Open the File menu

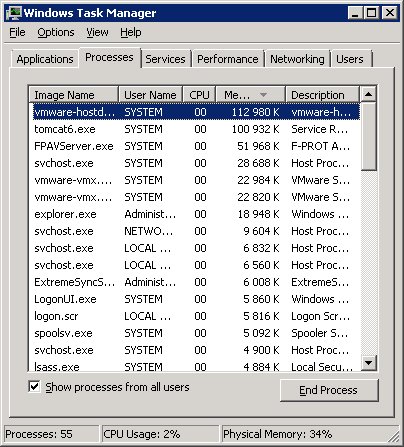(x=17, y=32)
